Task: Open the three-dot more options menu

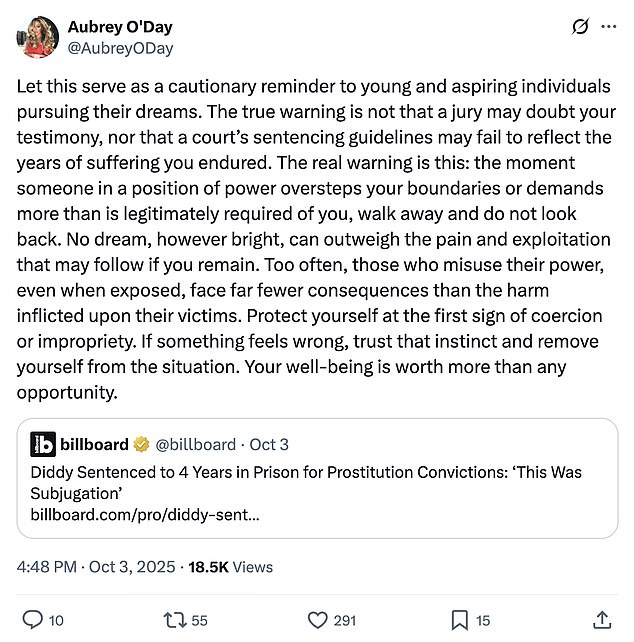Action: pyautogui.click(x=609, y=27)
